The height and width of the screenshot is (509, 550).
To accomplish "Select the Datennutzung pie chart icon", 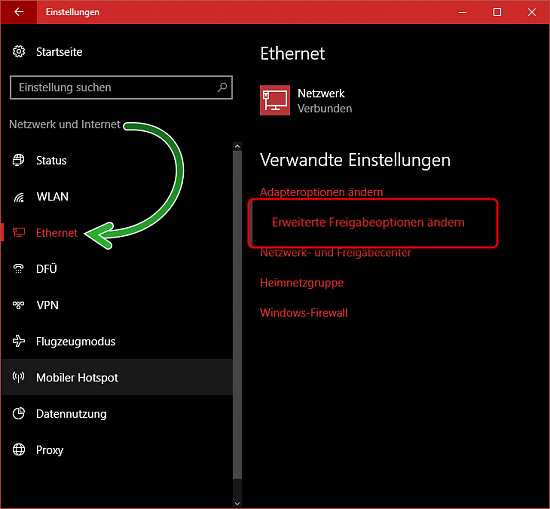I will (19, 414).
